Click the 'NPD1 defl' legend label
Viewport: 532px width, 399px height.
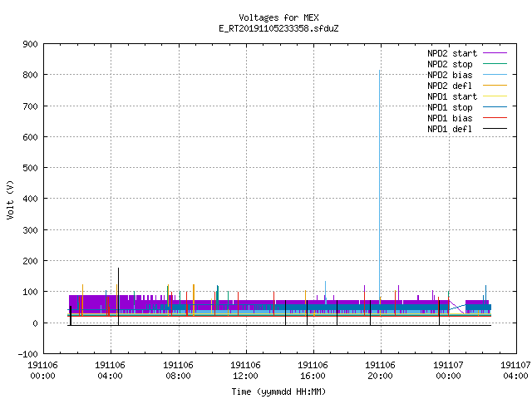click(x=450, y=129)
